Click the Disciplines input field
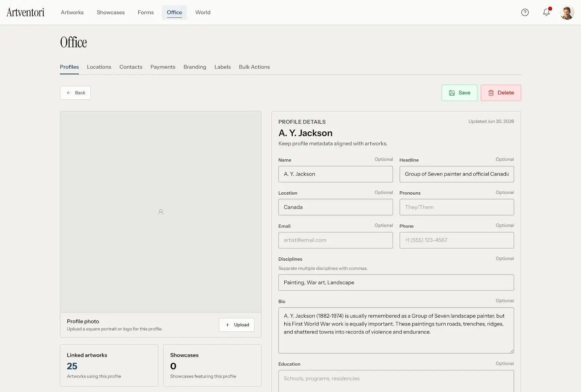This screenshot has width=581, height=392. [x=396, y=282]
